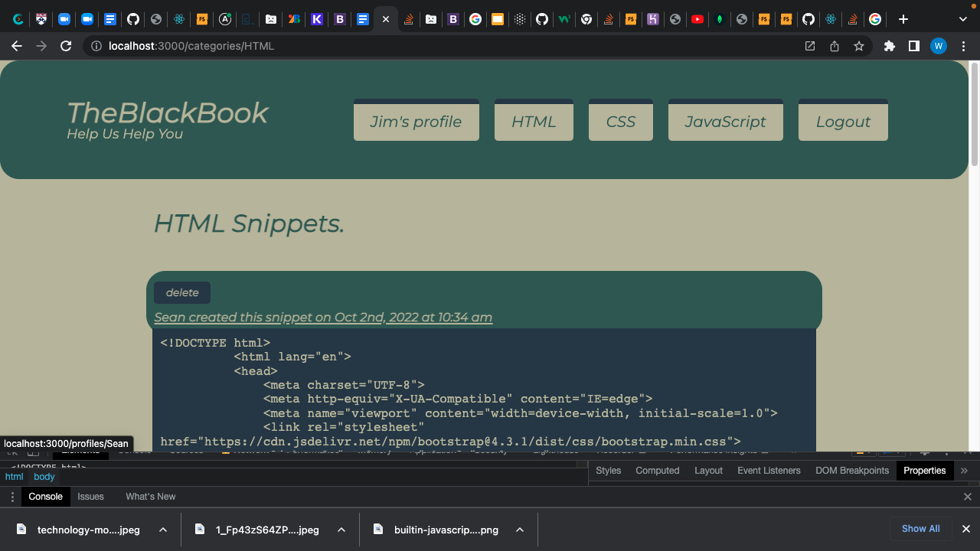Switch to the YouTube tab
This screenshot has width=980, height=551.
[x=697, y=19]
